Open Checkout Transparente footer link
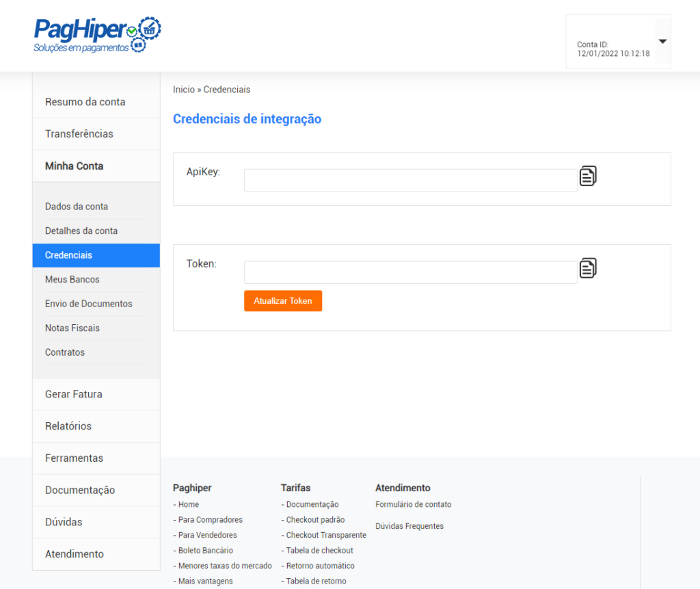The image size is (700, 589). [x=326, y=535]
